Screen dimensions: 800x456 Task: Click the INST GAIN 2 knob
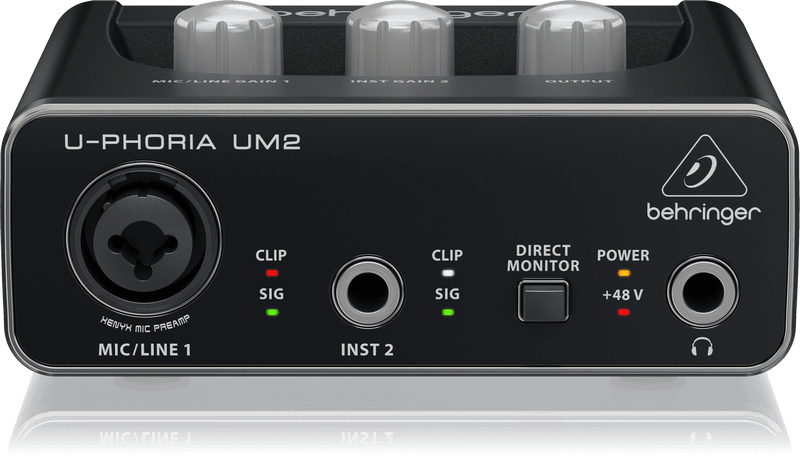pyautogui.click(x=400, y=37)
